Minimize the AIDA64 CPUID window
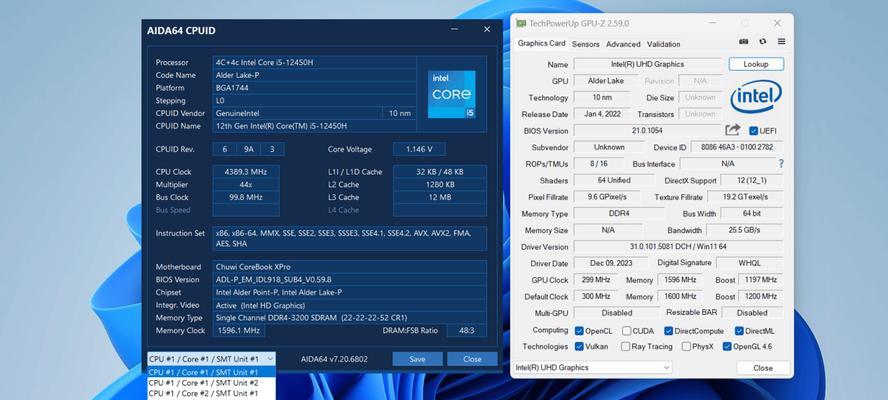The width and height of the screenshot is (888, 400). click(x=455, y=29)
